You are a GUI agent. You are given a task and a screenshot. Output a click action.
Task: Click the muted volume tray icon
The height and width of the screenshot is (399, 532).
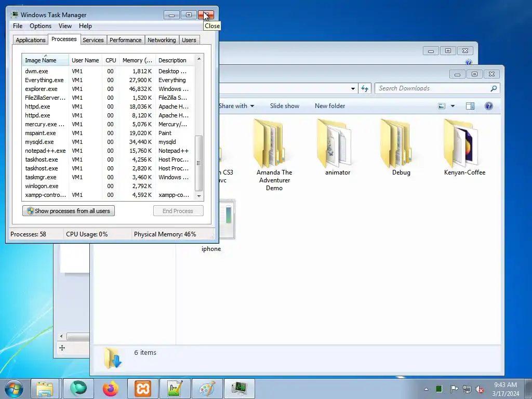480,390
